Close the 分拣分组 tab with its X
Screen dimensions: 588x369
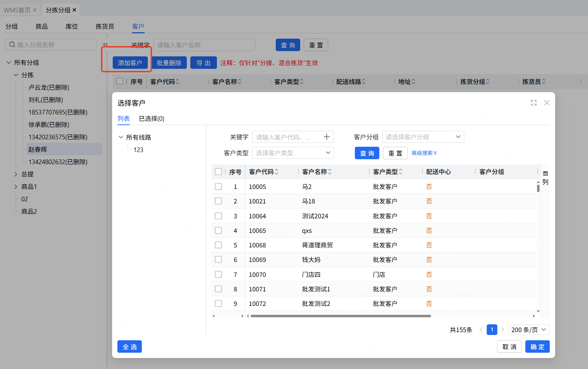click(x=74, y=10)
